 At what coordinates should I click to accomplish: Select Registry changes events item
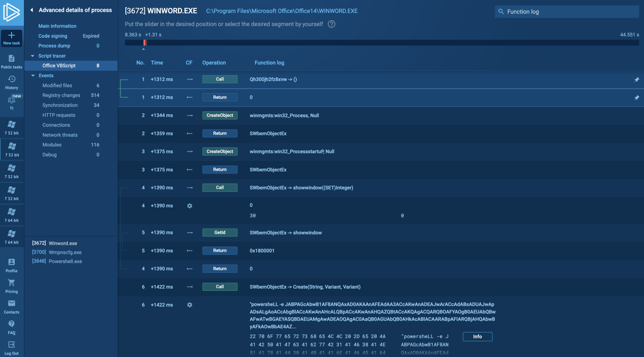click(61, 95)
